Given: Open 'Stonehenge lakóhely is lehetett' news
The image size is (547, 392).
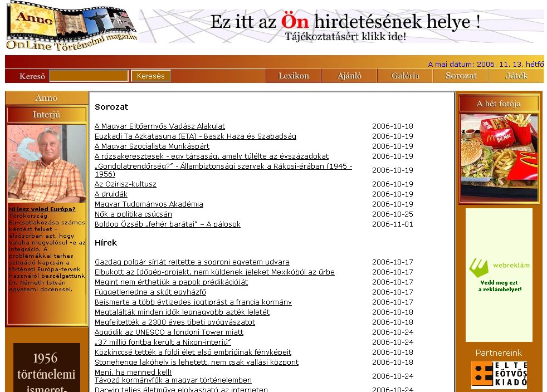Looking at the screenshot, I should (197, 363).
